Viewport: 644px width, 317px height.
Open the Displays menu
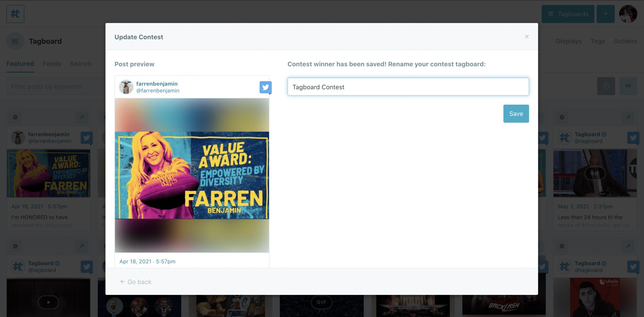[x=569, y=41]
